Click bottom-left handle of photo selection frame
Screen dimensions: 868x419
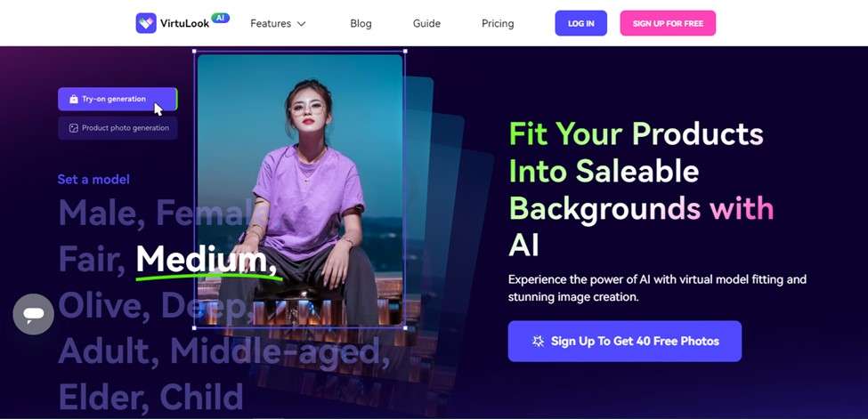coord(194,327)
